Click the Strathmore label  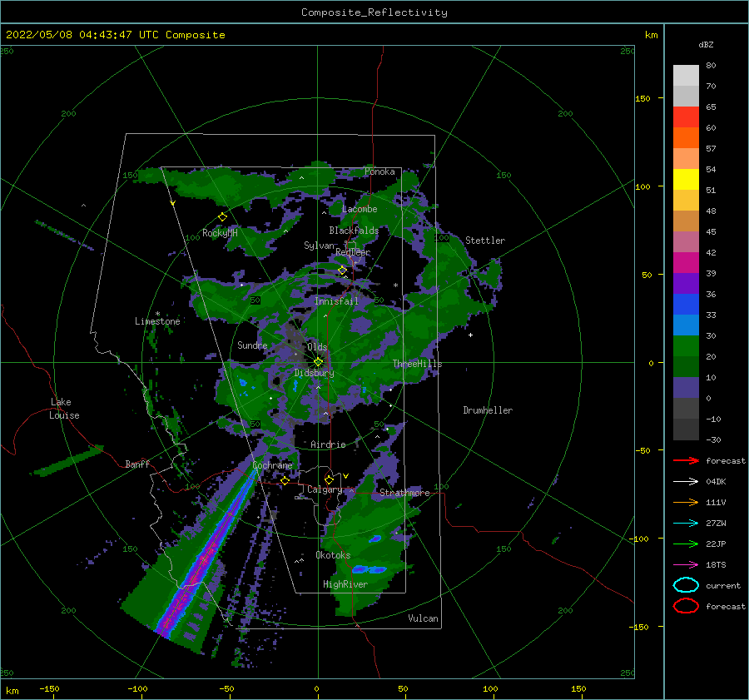404,493
